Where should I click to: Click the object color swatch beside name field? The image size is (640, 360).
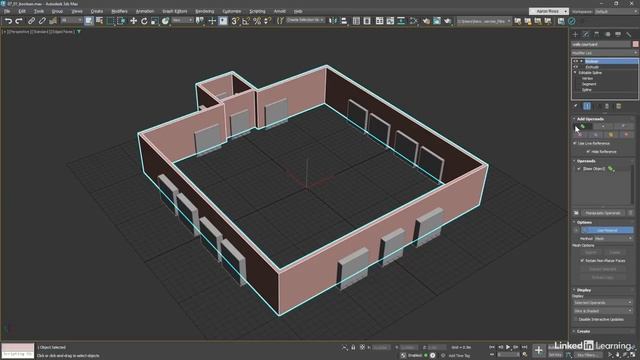point(636,44)
